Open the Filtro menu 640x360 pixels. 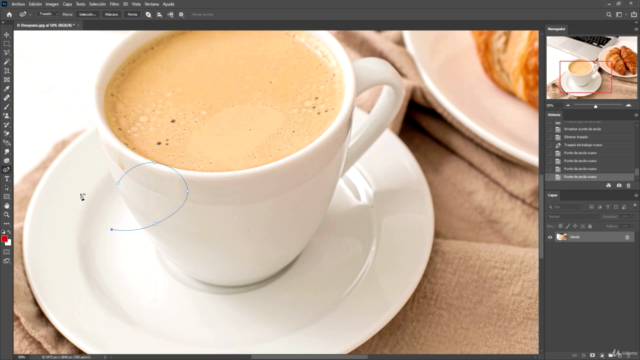(x=114, y=4)
